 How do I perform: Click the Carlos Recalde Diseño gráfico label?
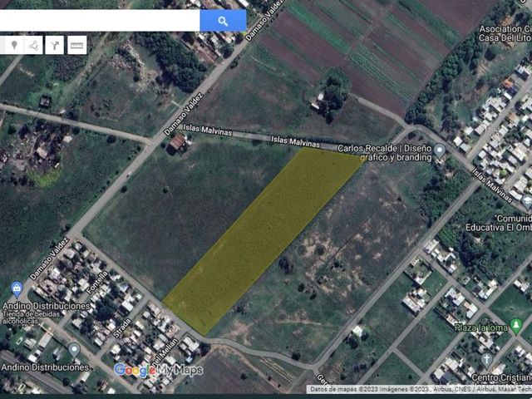pyautogui.click(x=384, y=153)
